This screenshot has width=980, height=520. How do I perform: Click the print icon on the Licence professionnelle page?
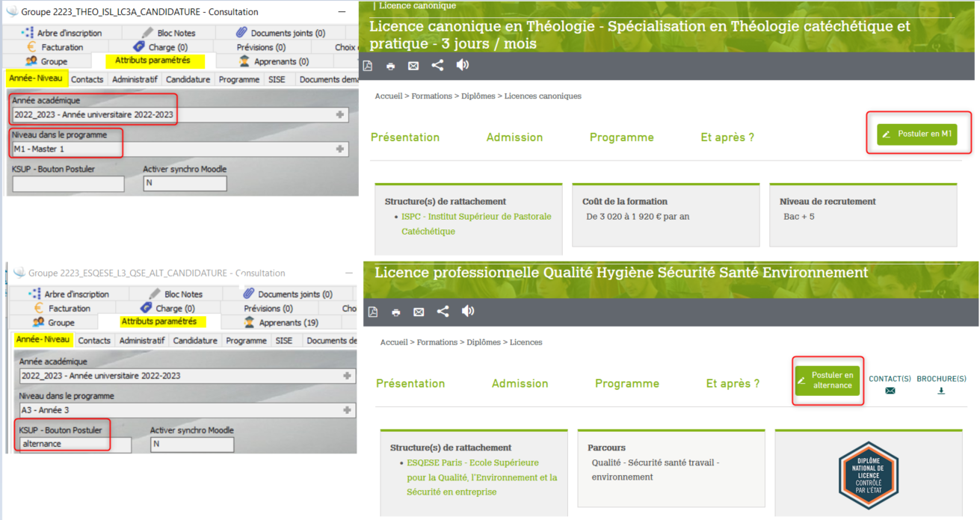coord(396,312)
